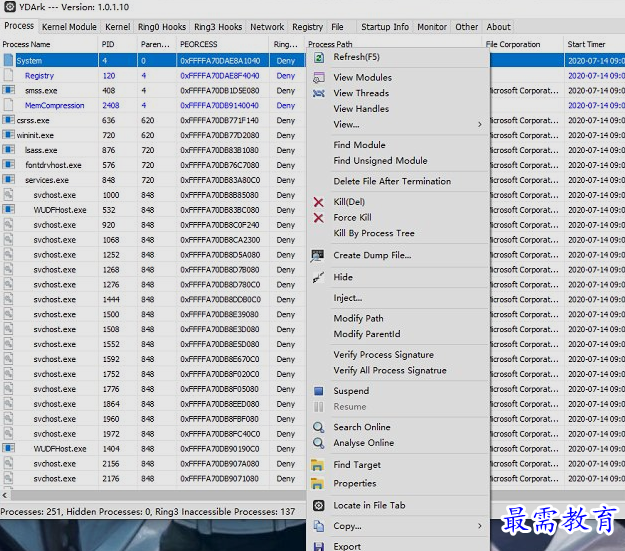
Task: Choose Verify All Process Signatrue entry
Action: pyautogui.click(x=390, y=370)
